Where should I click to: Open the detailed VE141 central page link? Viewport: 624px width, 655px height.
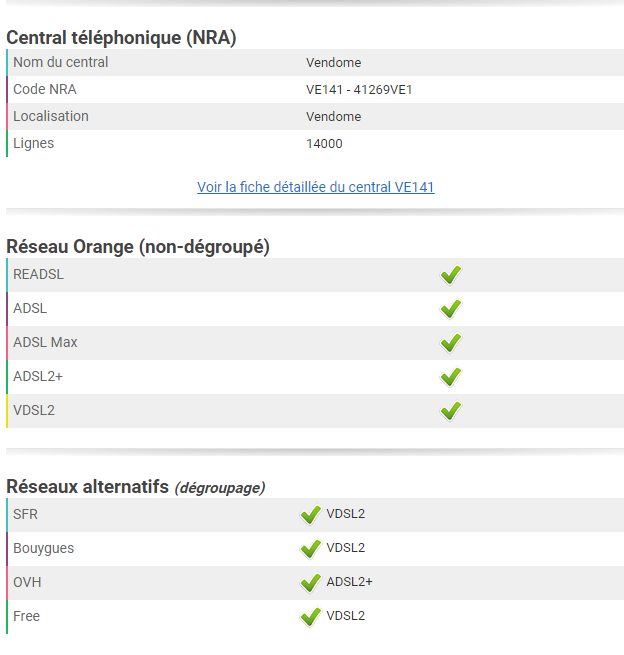tap(316, 187)
